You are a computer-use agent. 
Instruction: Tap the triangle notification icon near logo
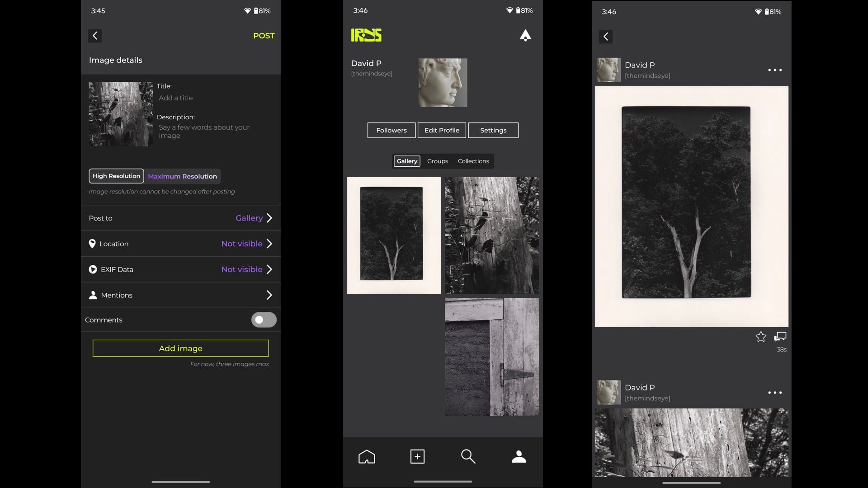[x=525, y=35]
